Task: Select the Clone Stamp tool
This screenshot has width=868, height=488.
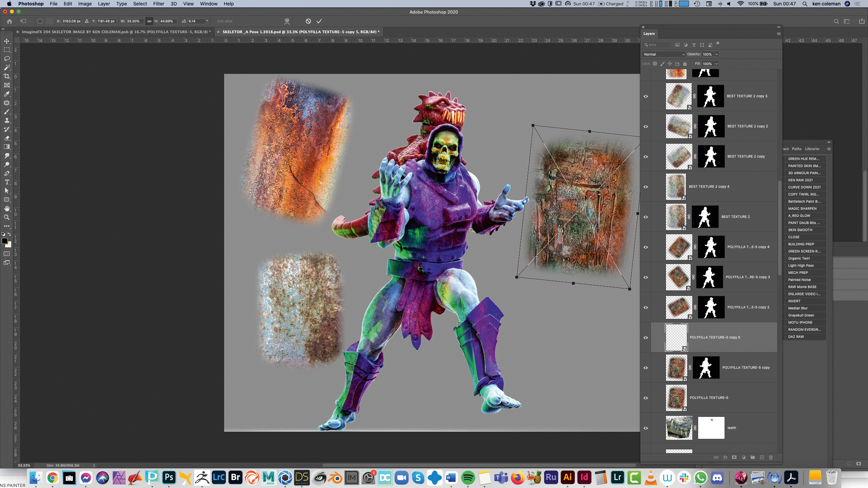Action: tap(7, 120)
